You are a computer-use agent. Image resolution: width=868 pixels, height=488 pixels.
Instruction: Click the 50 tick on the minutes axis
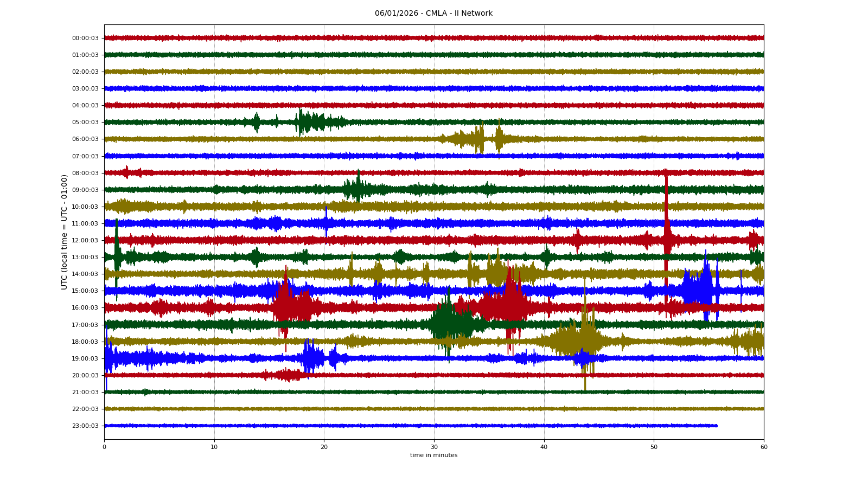tap(654, 447)
